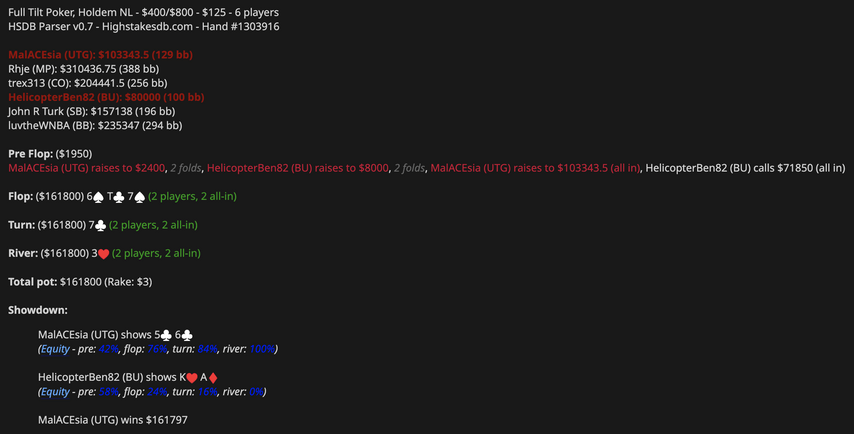This screenshot has width=854, height=434.
Task: Click the spade icon beside the flop's 6
Action: 98,197
